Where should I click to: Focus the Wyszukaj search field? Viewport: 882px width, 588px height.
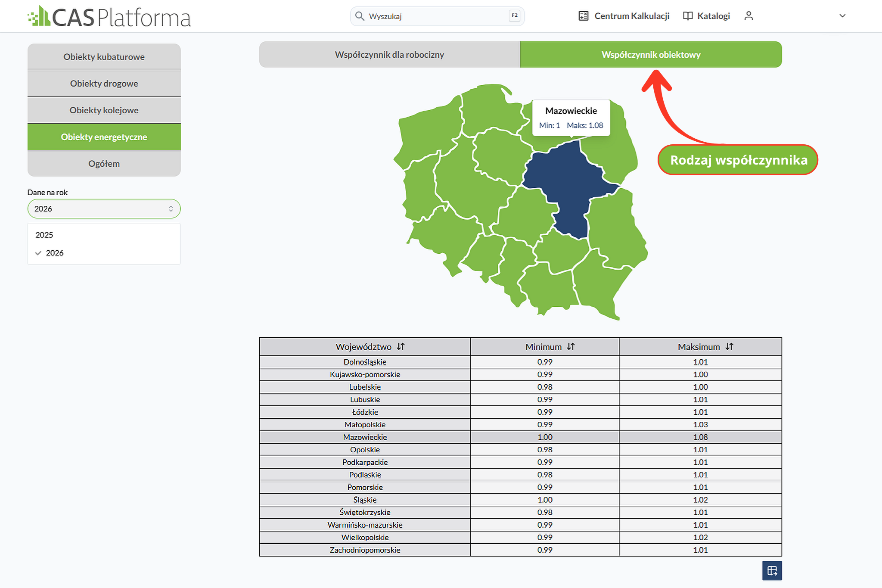[x=437, y=16]
